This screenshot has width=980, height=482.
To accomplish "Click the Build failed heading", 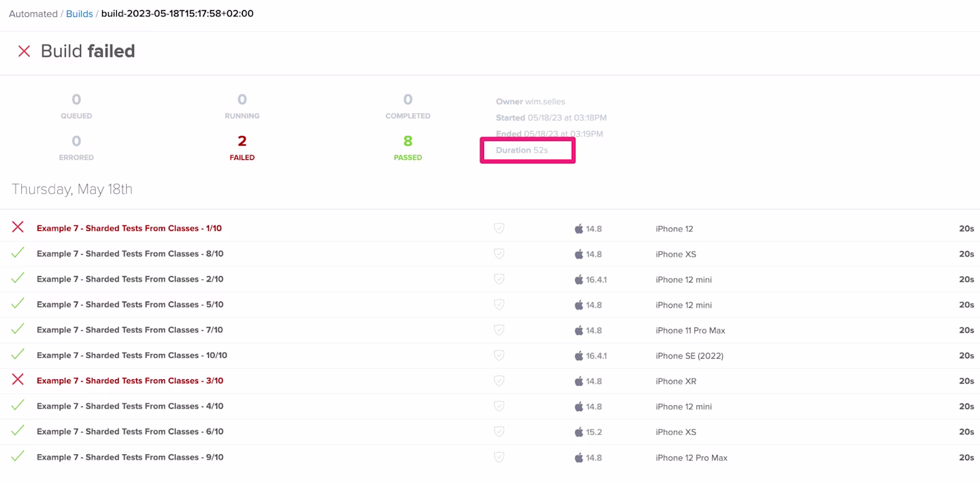I will (88, 51).
